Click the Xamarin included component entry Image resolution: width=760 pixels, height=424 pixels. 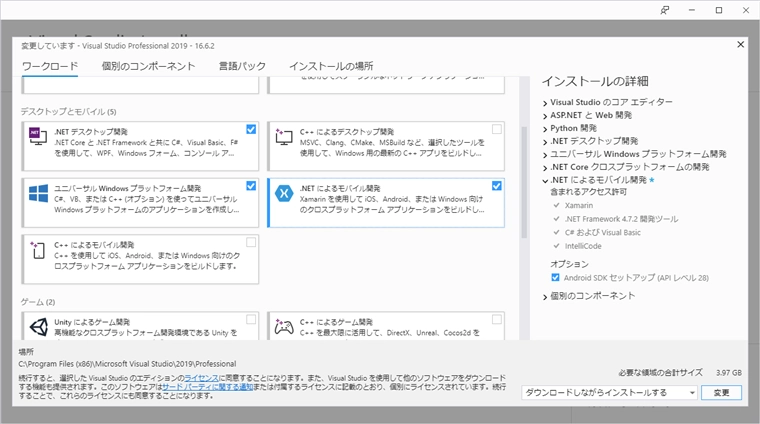(579, 205)
